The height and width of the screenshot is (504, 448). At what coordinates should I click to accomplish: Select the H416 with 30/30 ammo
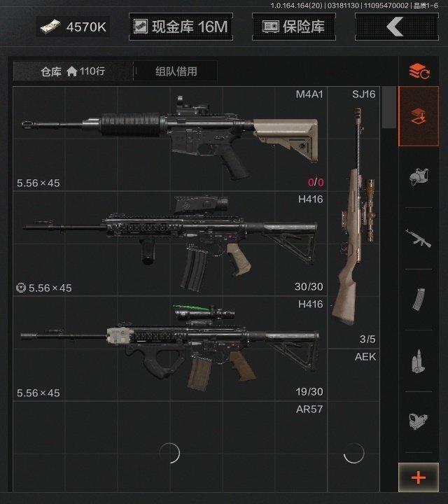pyautogui.click(x=170, y=244)
